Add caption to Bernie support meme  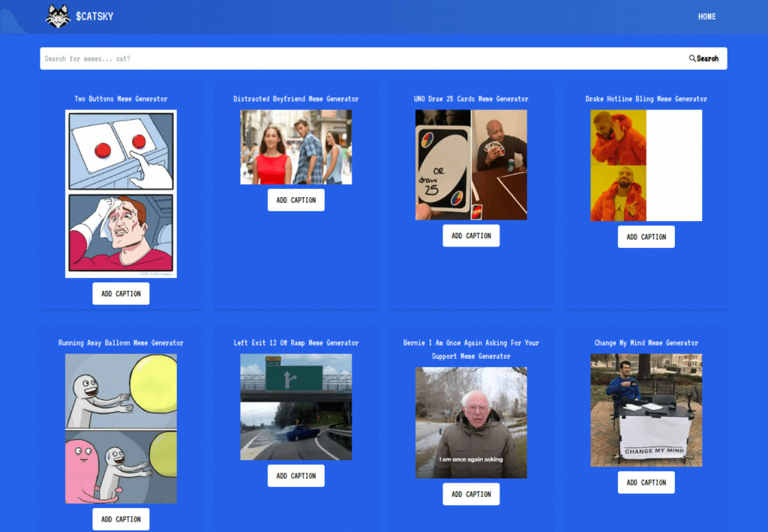(471, 495)
